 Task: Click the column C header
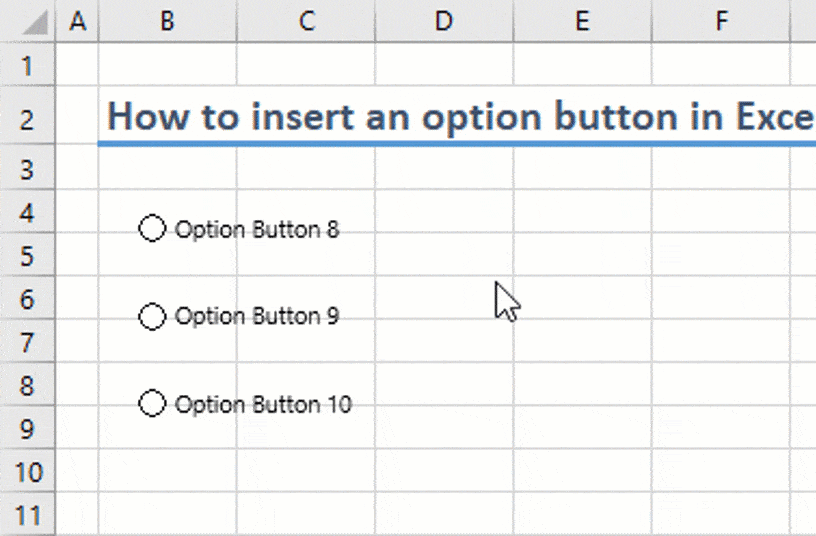click(x=306, y=22)
